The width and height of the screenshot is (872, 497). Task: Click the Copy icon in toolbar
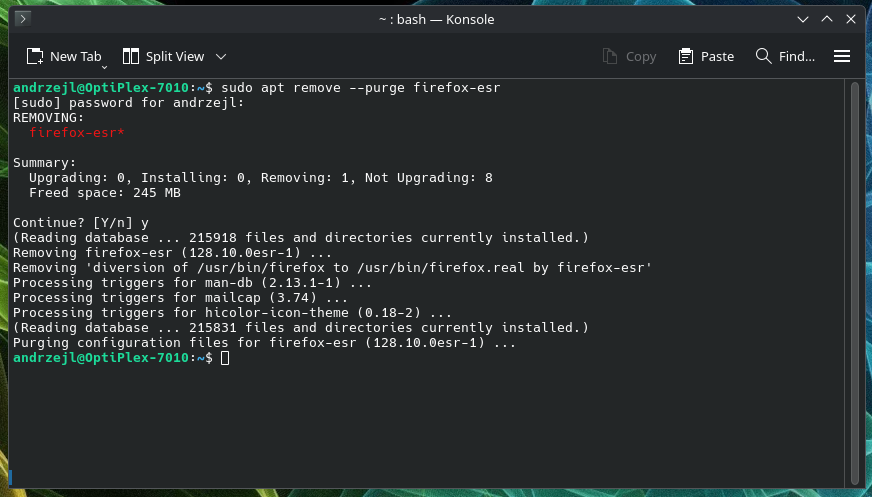point(610,56)
